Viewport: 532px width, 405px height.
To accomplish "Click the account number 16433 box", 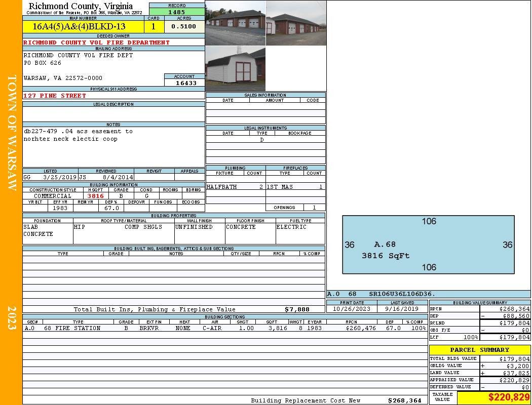I will point(184,83).
